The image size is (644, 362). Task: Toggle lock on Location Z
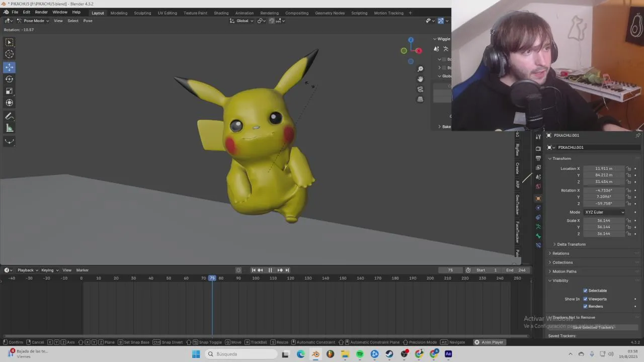point(629,182)
